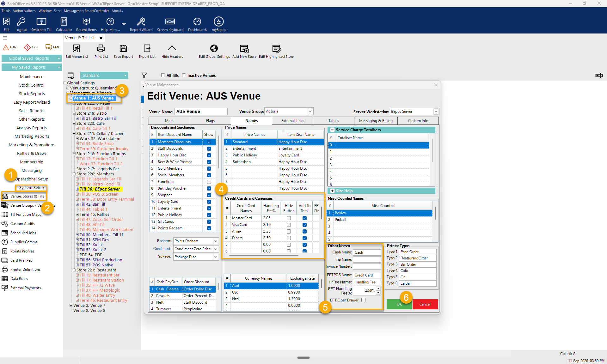Expand the Venue 2: Venue 7 node
This screenshot has height=364, width=607.
pos(71,306)
